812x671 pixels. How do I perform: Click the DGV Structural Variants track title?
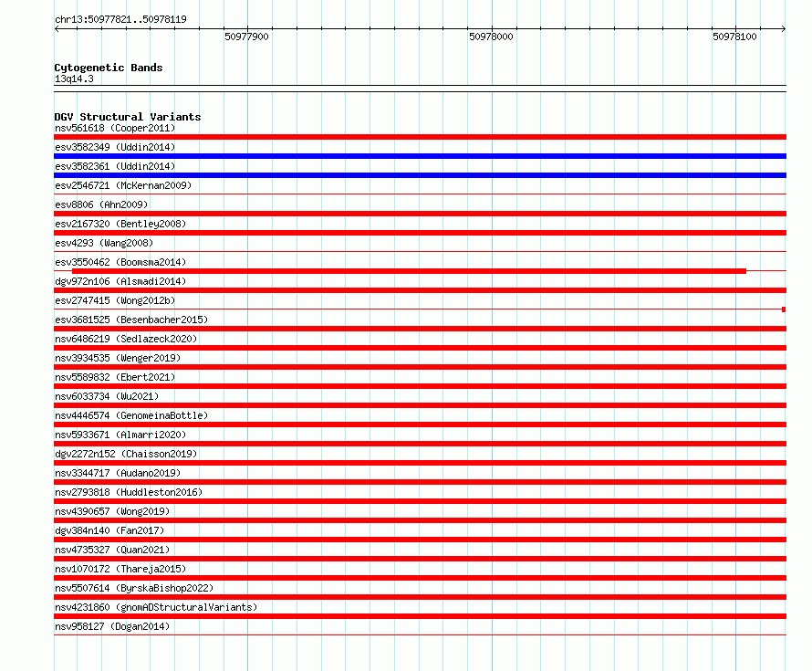[x=128, y=117]
